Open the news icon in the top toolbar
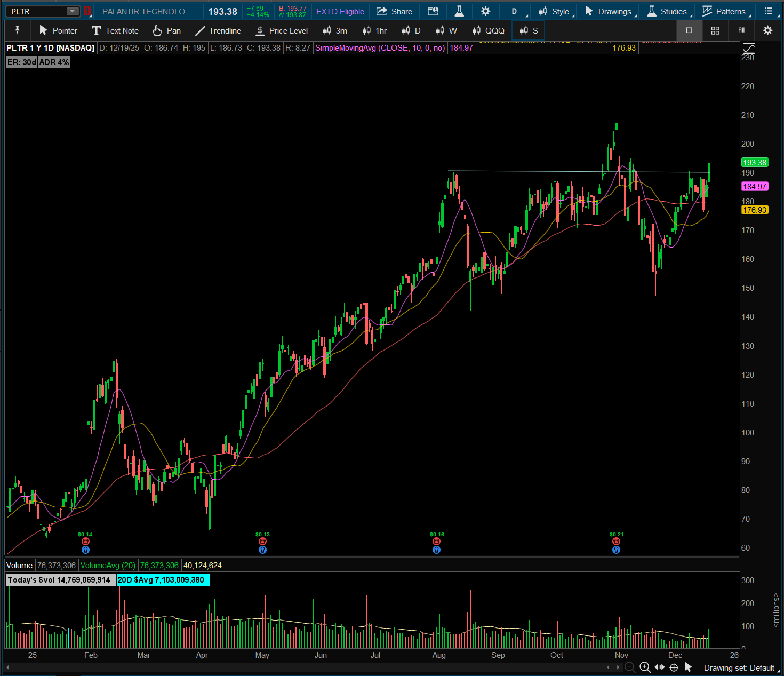 [433, 11]
